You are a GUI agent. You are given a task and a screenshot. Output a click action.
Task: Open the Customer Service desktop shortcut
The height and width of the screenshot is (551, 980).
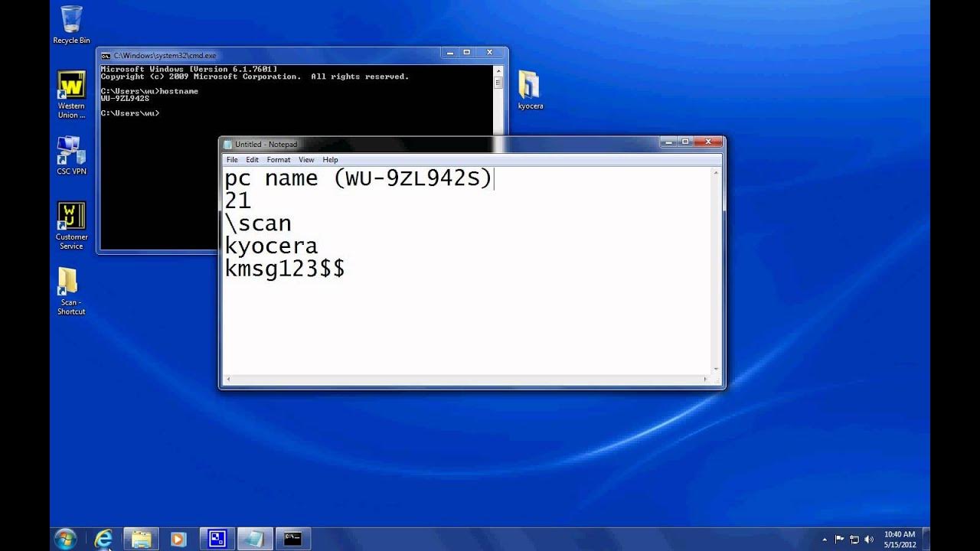point(71,226)
